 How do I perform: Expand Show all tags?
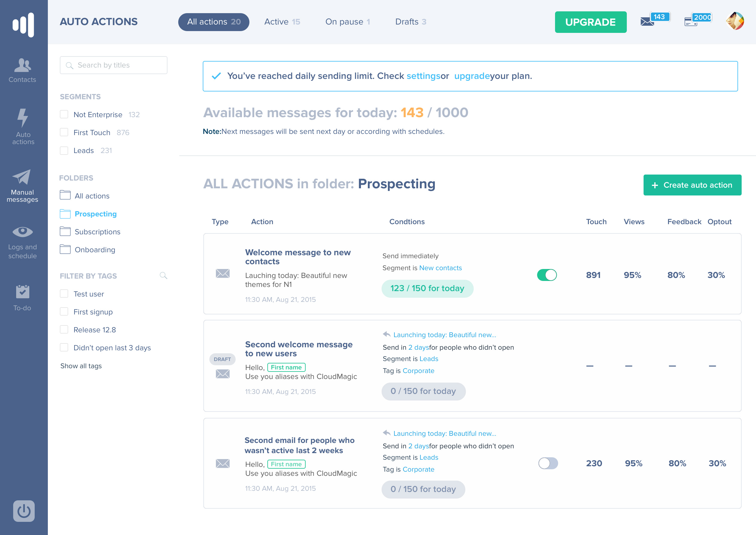81,366
